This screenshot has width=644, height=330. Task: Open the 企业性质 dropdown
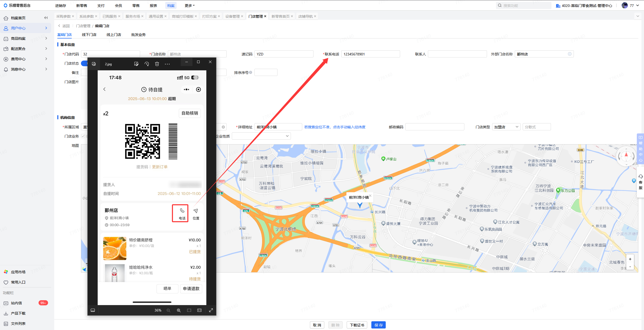(x=261, y=136)
